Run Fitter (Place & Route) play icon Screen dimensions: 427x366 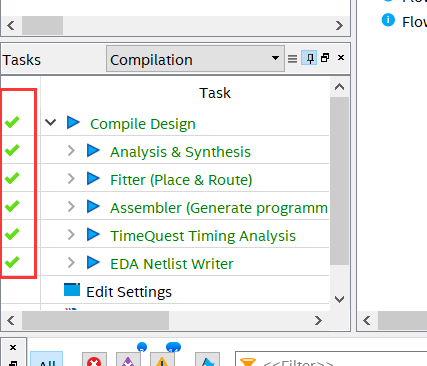click(x=93, y=178)
